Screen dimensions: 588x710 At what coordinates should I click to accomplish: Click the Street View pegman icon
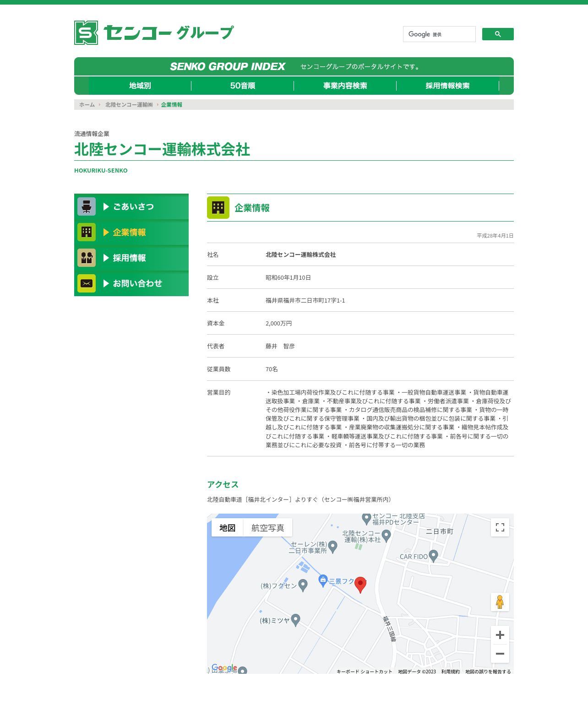pos(500,602)
